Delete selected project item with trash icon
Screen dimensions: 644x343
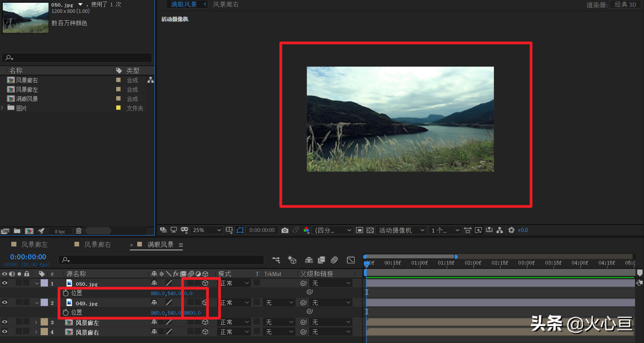(x=78, y=231)
